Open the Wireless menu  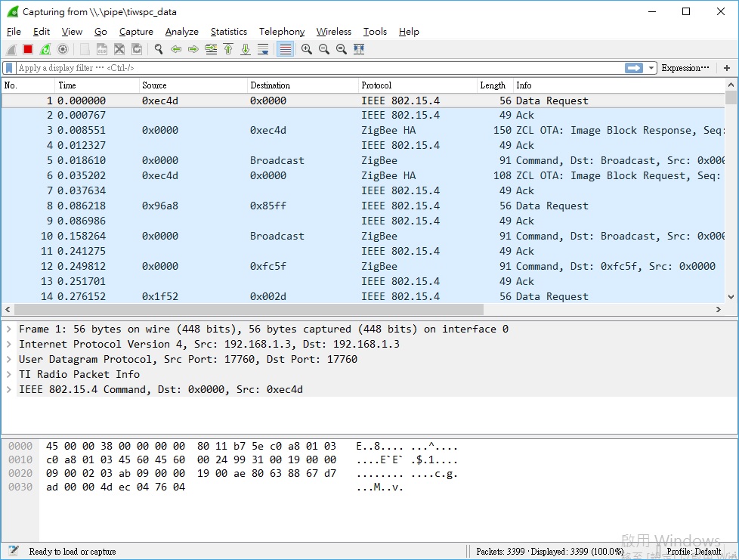pos(334,32)
